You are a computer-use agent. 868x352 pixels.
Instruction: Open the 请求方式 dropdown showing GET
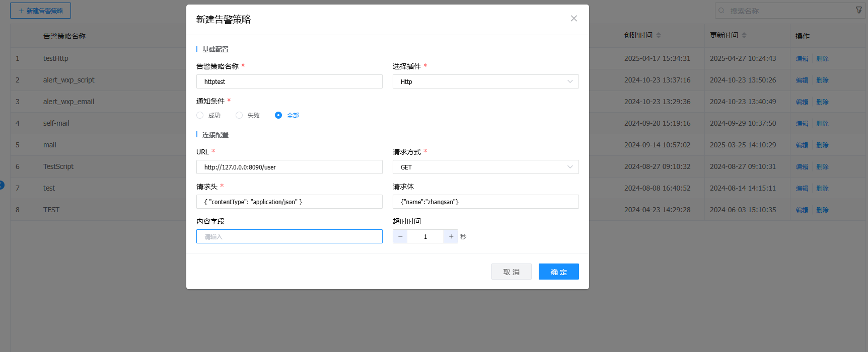point(485,167)
